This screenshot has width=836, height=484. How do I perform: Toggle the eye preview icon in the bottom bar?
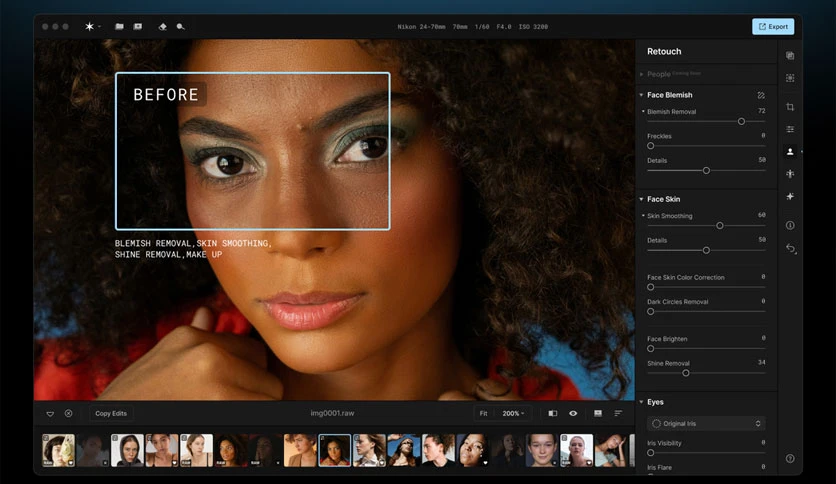pos(573,413)
